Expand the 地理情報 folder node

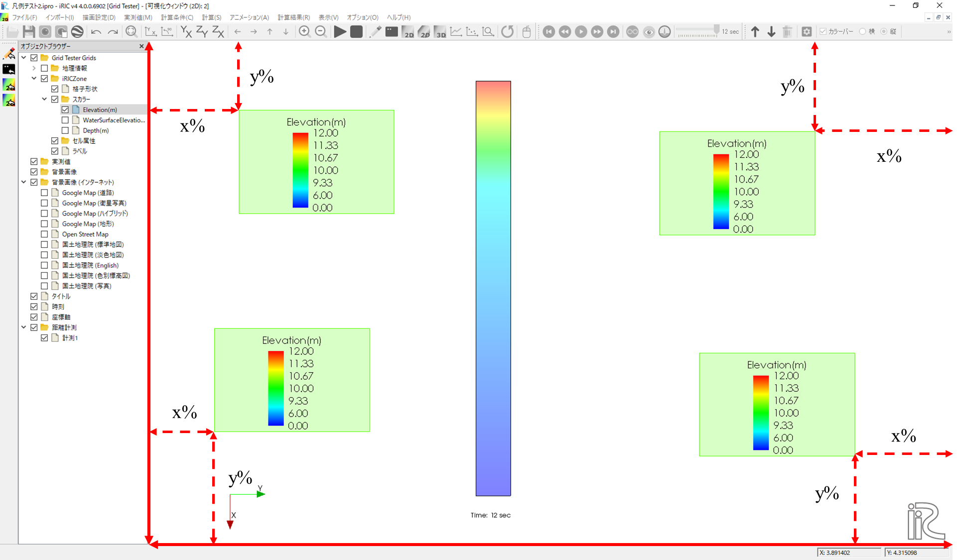[x=34, y=68]
